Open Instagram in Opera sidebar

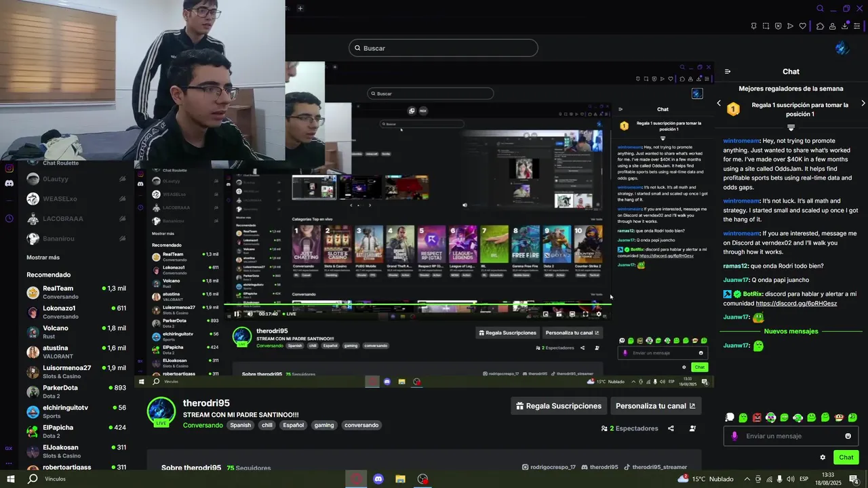pyautogui.click(x=9, y=168)
